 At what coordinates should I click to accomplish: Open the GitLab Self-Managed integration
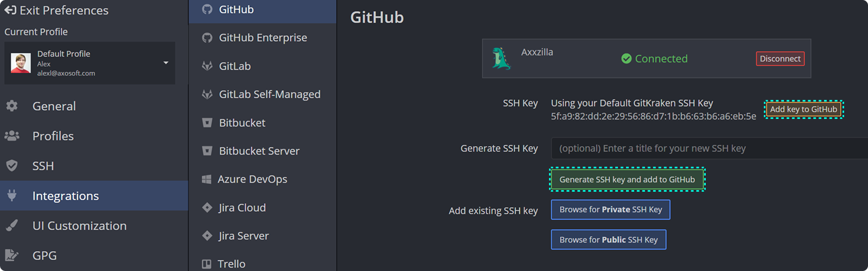click(269, 94)
